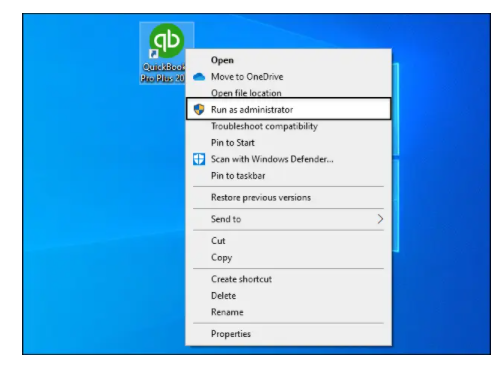Select Pin to taskbar
The height and width of the screenshot is (367, 500).
288,176
